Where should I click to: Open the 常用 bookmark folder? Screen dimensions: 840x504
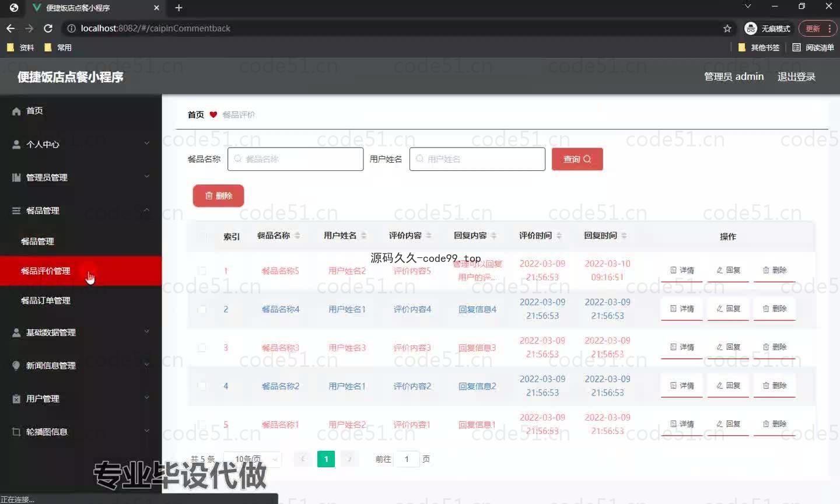coord(58,47)
